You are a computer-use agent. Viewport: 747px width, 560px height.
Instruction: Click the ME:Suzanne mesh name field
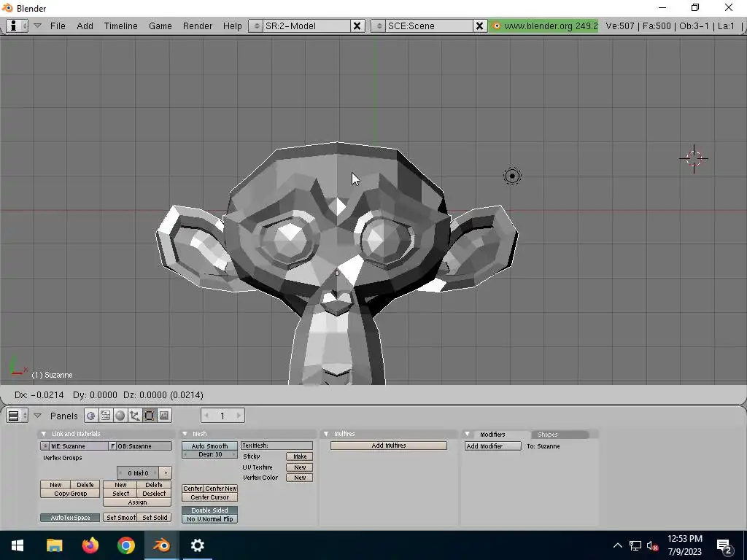pos(79,446)
